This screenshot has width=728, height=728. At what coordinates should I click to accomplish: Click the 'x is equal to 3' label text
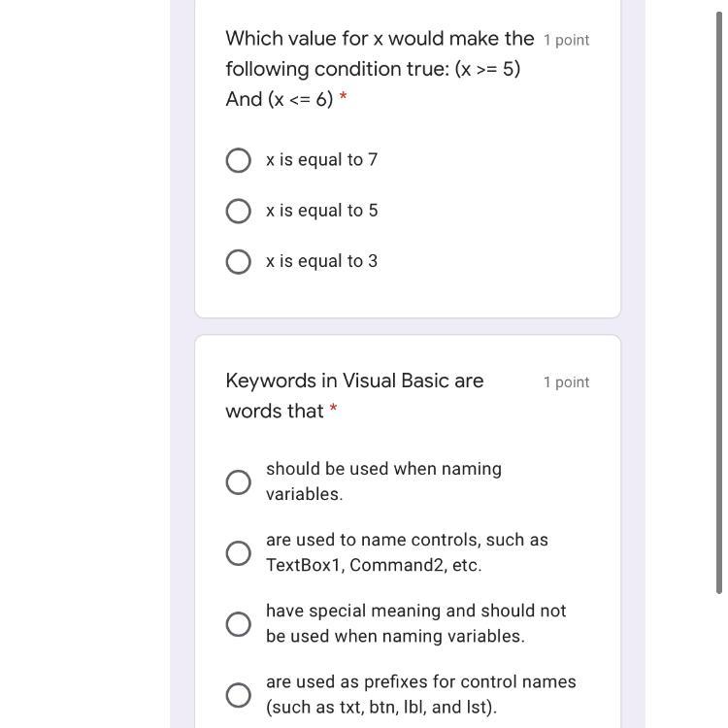pos(321,261)
